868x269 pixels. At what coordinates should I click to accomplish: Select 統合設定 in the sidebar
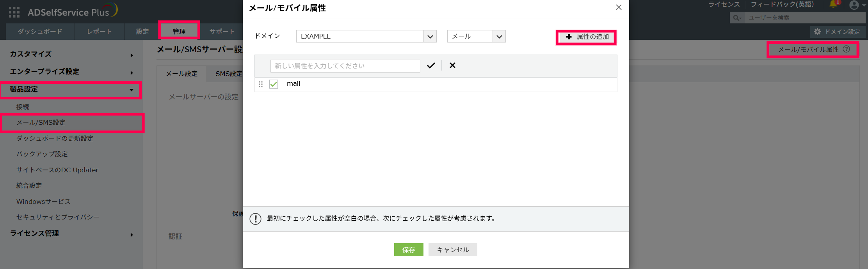[x=29, y=186]
